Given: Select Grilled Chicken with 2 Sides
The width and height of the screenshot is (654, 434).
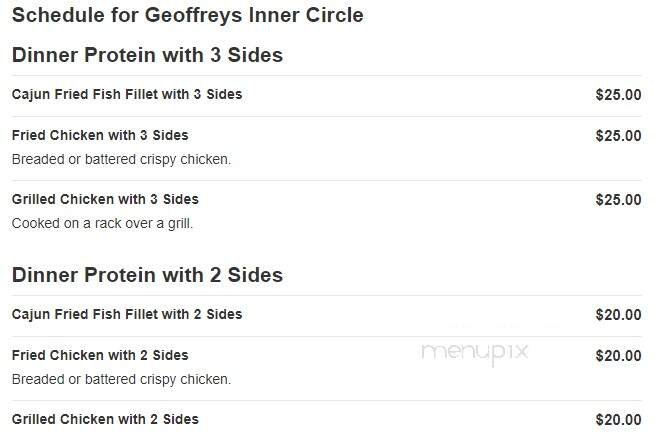Looking at the screenshot, I should [105, 419].
